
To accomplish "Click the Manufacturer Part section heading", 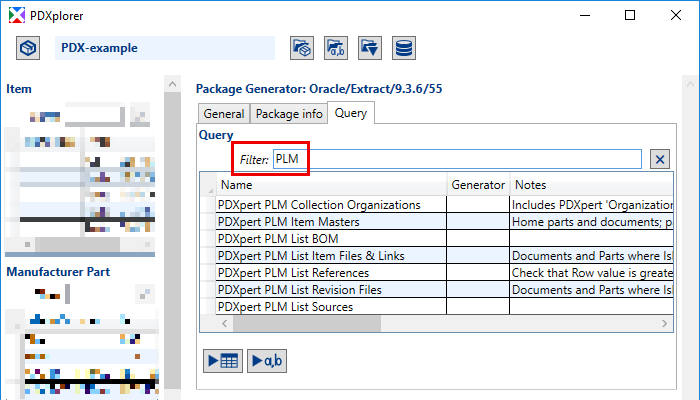I will [x=58, y=272].
